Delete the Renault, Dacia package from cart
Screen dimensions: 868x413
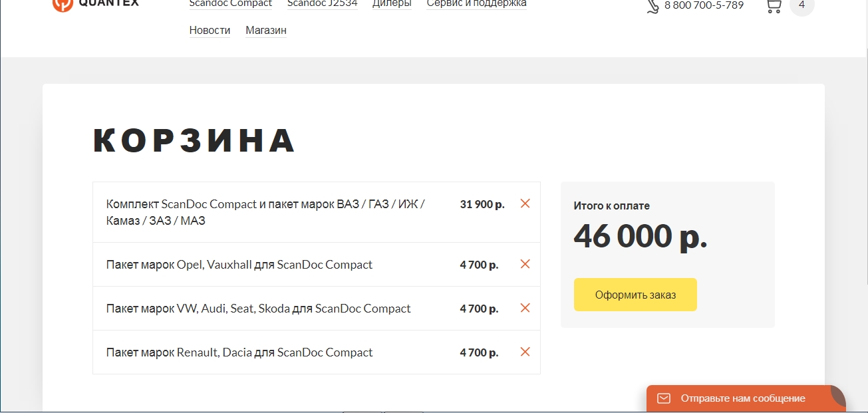[525, 352]
